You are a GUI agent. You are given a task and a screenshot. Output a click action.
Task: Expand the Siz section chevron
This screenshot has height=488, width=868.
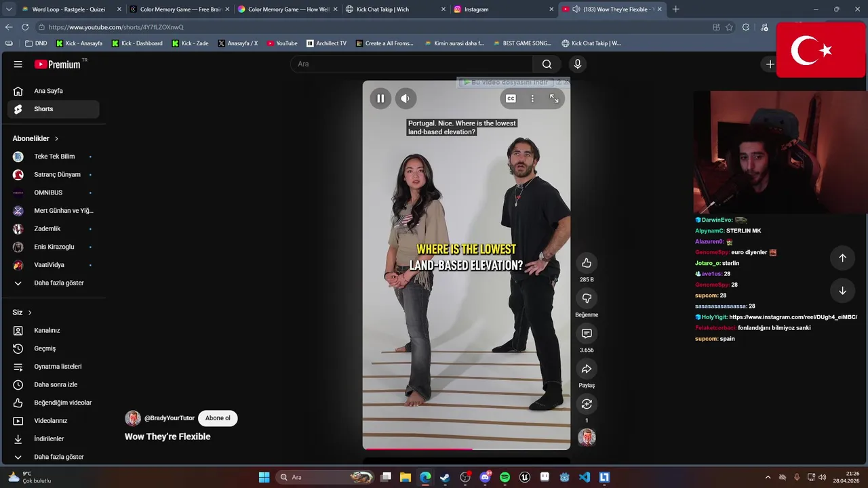[30, 312]
